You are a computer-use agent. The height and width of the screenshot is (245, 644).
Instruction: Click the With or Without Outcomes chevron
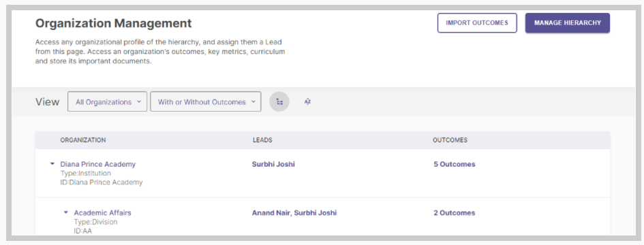253,101
